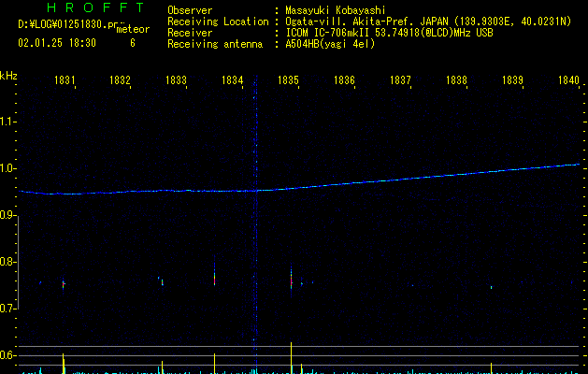Click the 0.6 kHz frequency label

click(x=7, y=355)
